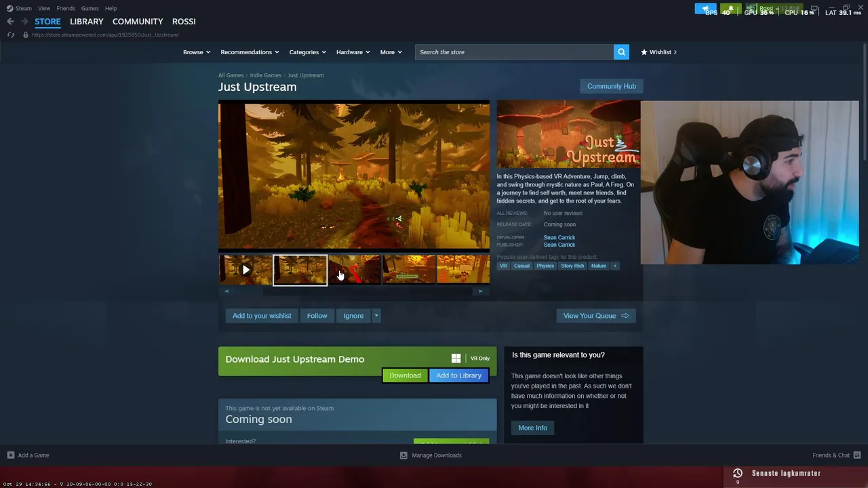This screenshot has height=488, width=868.
Task: Click View Your Queue
Action: point(596,316)
